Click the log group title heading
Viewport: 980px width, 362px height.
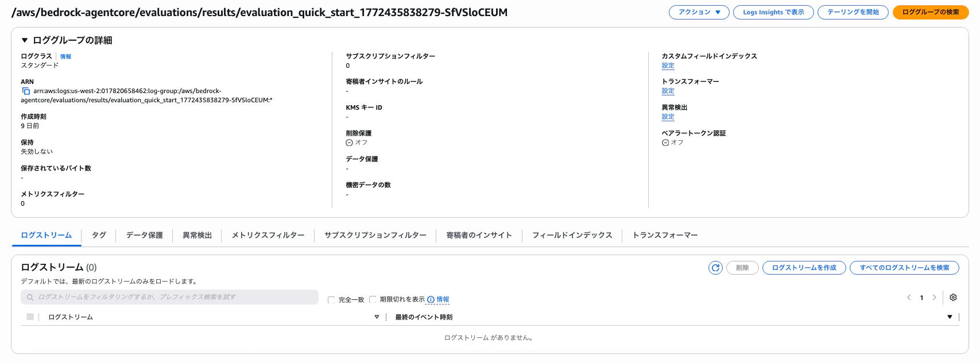pyautogui.click(x=259, y=13)
